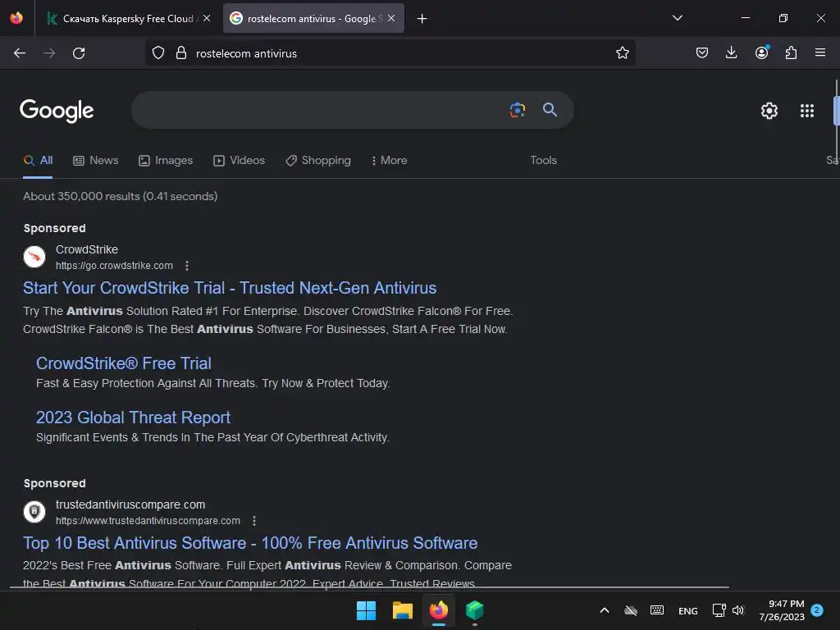
Task: Reload the current page
Action: (79, 53)
